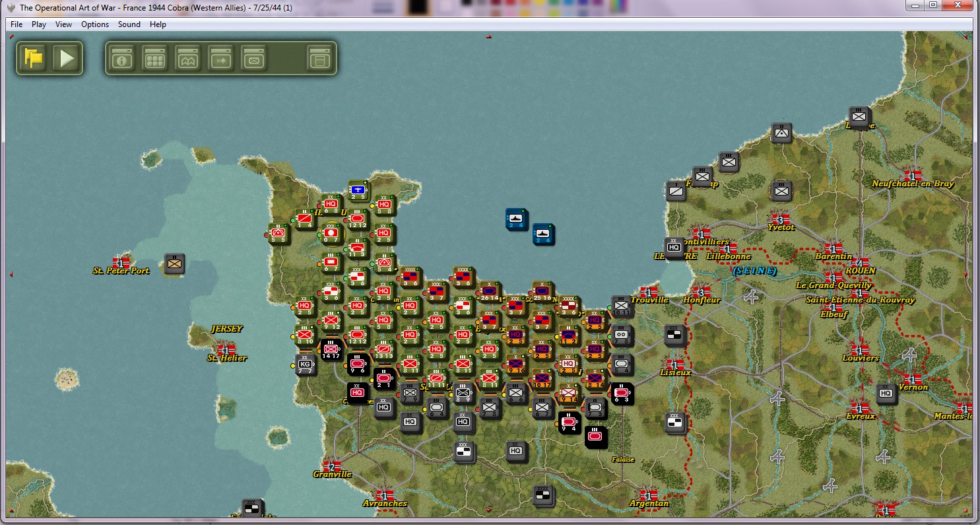Screen dimensions: 980x525
Task: Select the blue aircraft unit counter
Action: click(x=358, y=190)
